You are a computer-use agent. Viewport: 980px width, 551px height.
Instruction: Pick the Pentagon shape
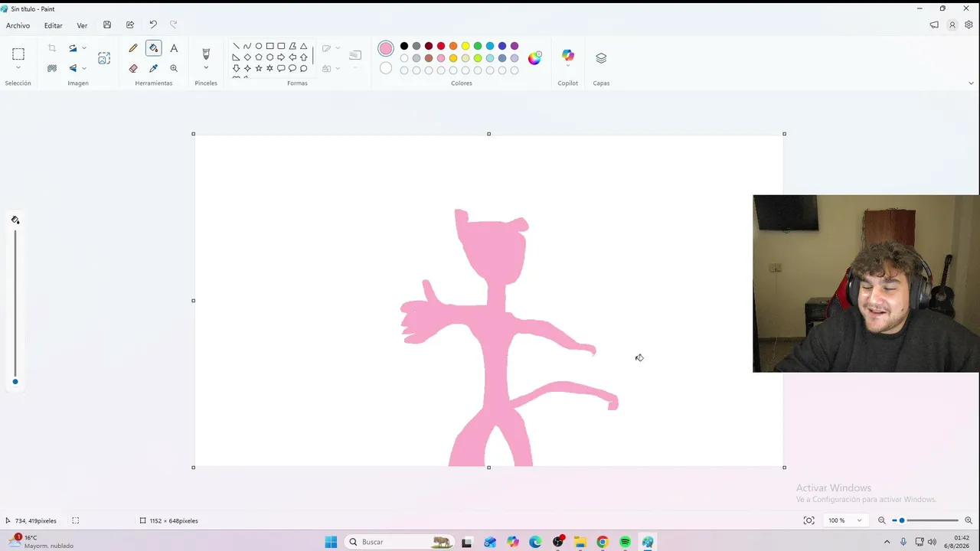tap(259, 57)
